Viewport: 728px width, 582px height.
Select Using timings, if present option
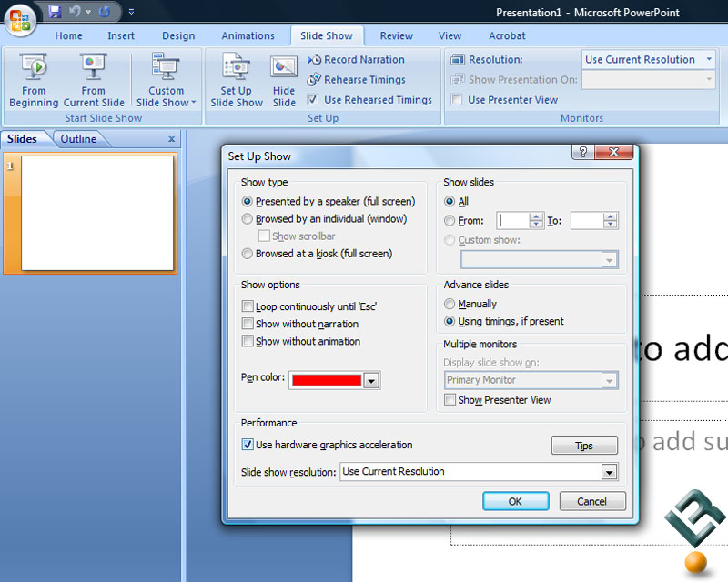point(450,321)
